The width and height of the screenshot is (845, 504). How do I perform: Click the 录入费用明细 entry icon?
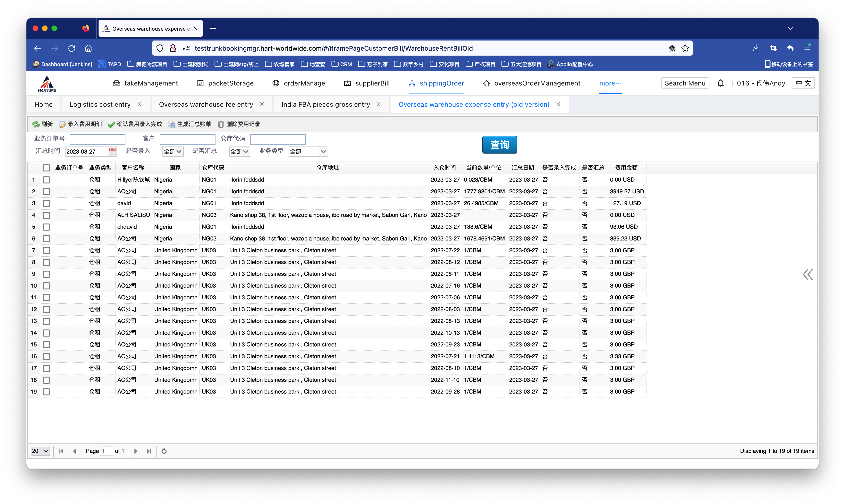(62, 124)
